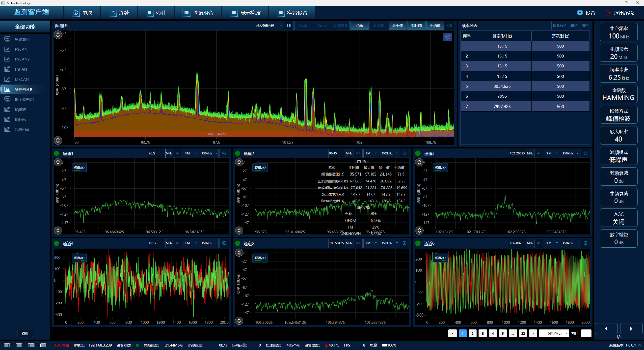Mute channel 3 with the speaker icon

pyautogui.click(x=539, y=153)
